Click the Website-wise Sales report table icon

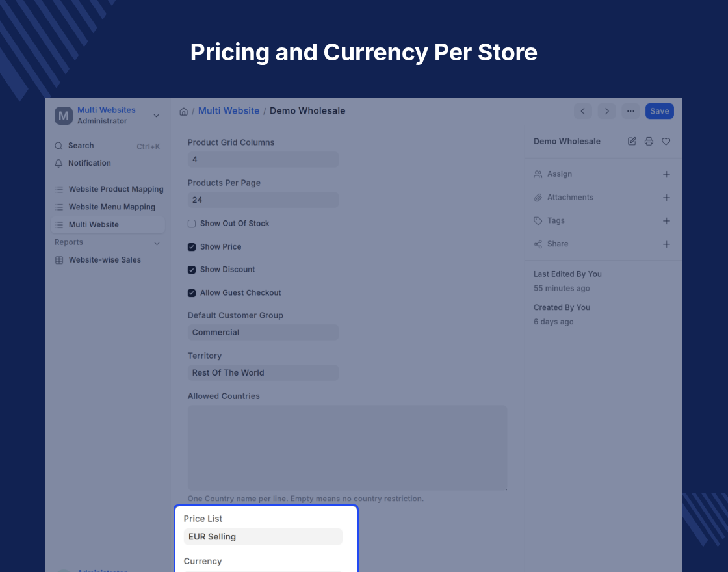coord(59,260)
